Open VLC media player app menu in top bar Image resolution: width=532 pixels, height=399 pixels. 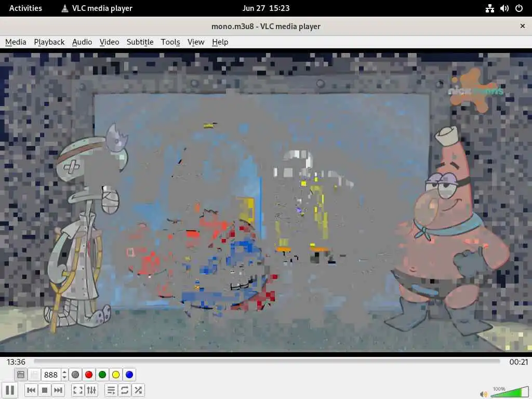(x=97, y=8)
